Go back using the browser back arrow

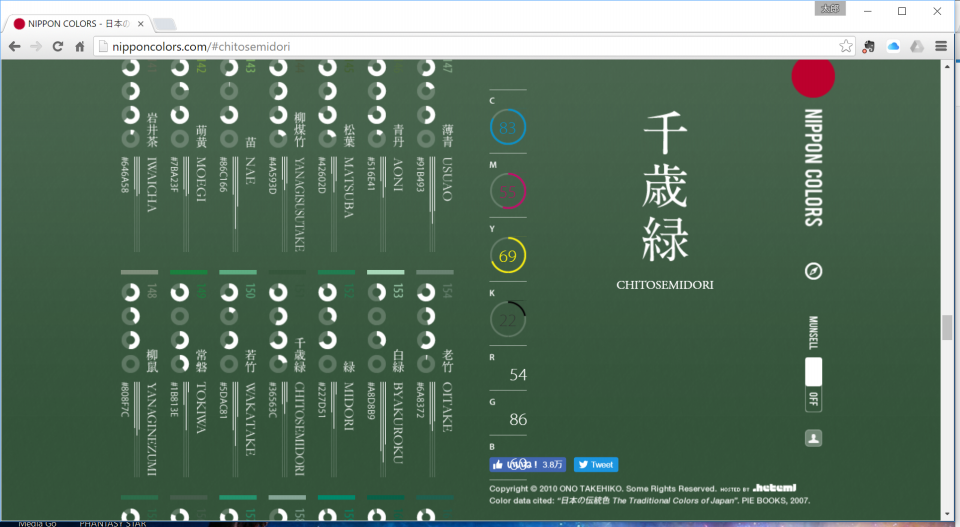coord(15,47)
